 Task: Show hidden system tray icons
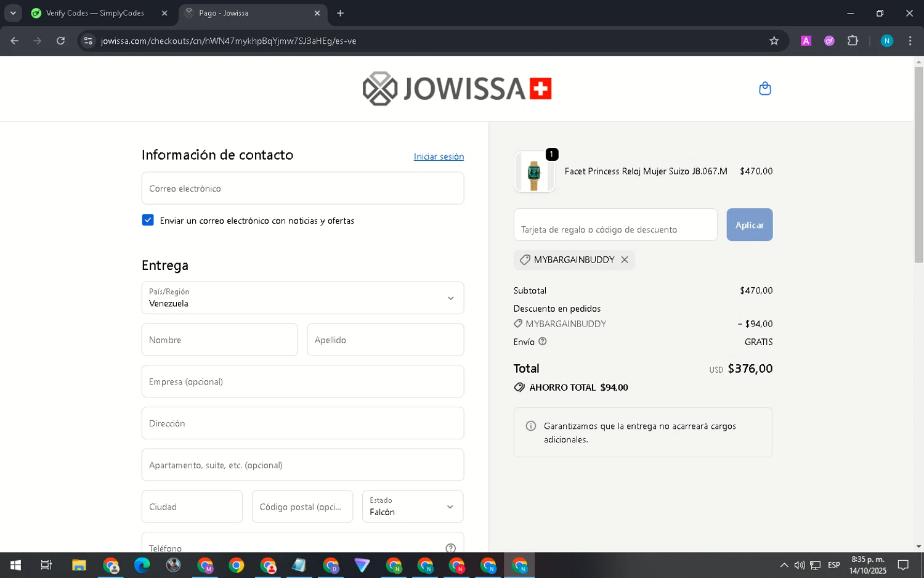784,565
